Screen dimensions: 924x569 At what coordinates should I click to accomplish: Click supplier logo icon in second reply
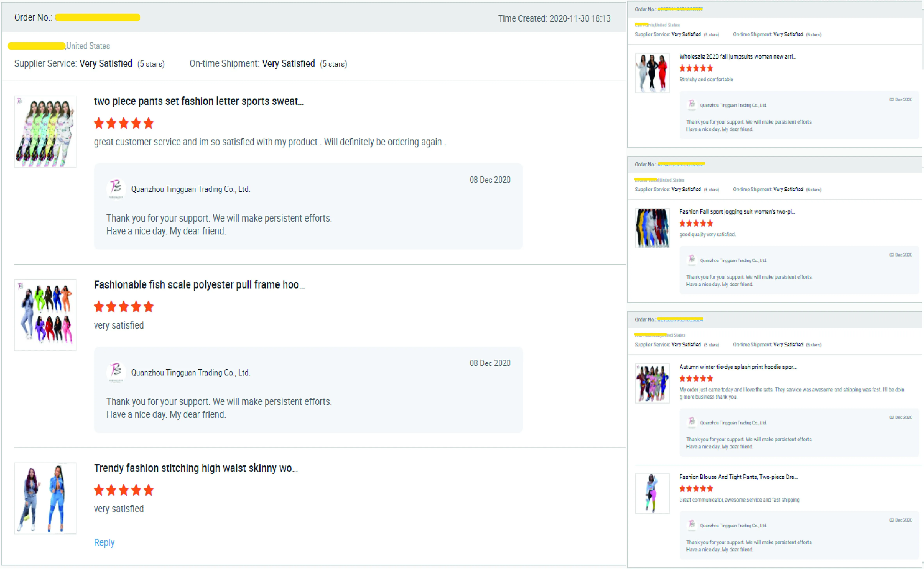pos(116,371)
